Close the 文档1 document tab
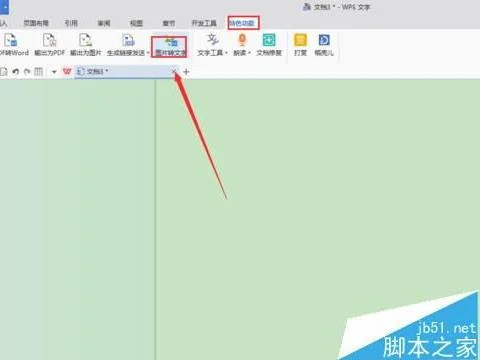The width and height of the screenshot is (480, 360). point(174,71)
